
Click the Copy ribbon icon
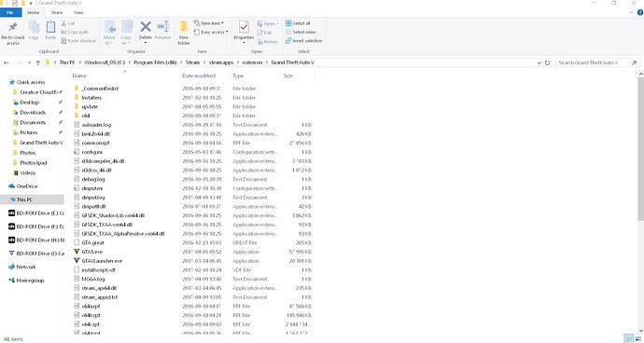(34, 27)
